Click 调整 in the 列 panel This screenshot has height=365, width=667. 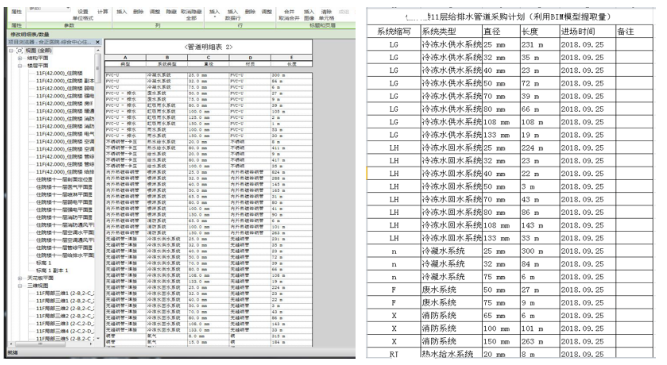coord(155,11)
